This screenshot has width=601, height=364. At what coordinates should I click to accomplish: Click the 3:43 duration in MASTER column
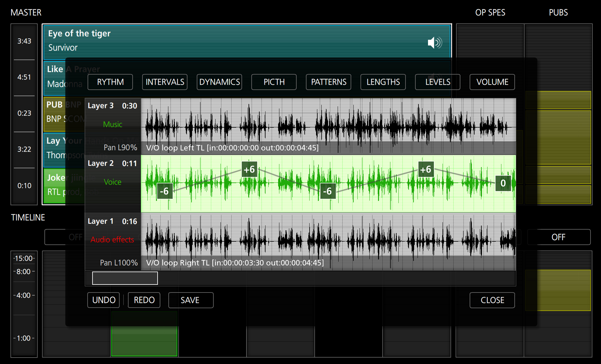(x=24, y=41)
